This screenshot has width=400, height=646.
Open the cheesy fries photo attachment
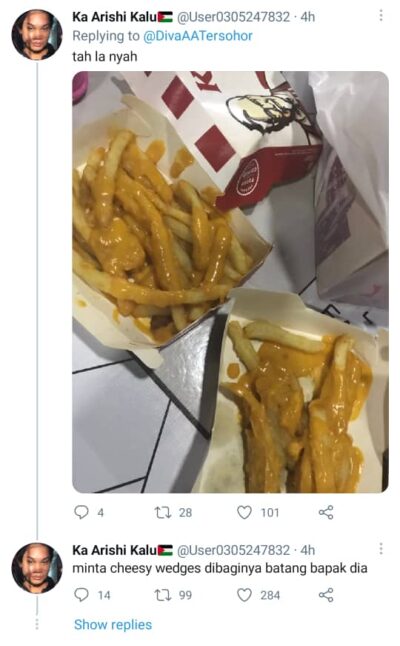(x=230, y=282)
